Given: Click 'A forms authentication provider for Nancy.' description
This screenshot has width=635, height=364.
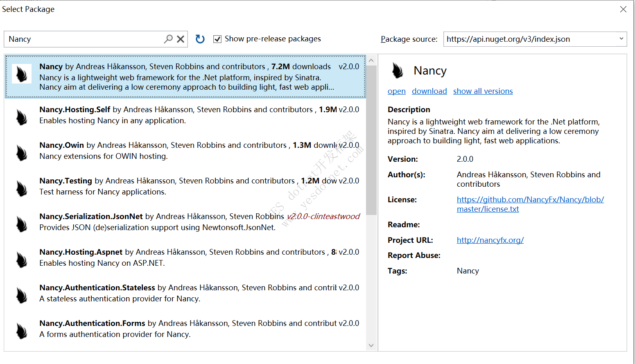Looking at the screenshot, I should click(x=115, y=334).
